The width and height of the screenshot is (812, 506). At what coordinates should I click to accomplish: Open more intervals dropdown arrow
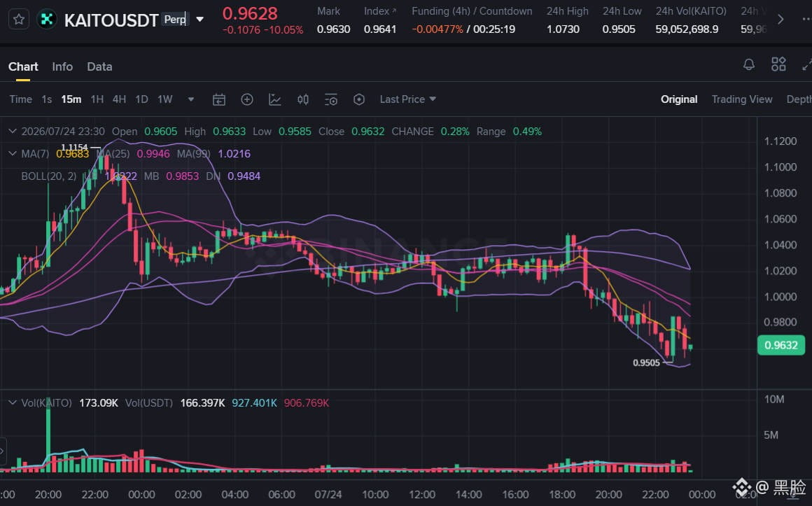(x=191, y=99)
